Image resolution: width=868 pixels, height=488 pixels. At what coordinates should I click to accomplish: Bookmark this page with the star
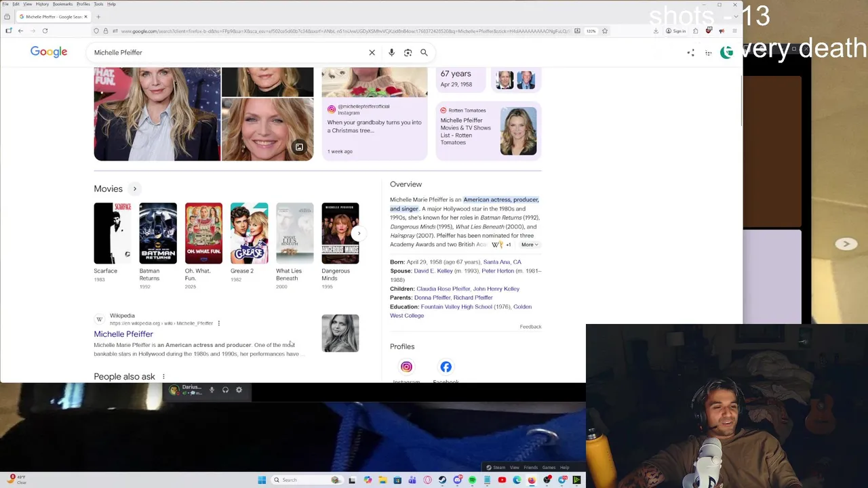[x=604, y=30]
